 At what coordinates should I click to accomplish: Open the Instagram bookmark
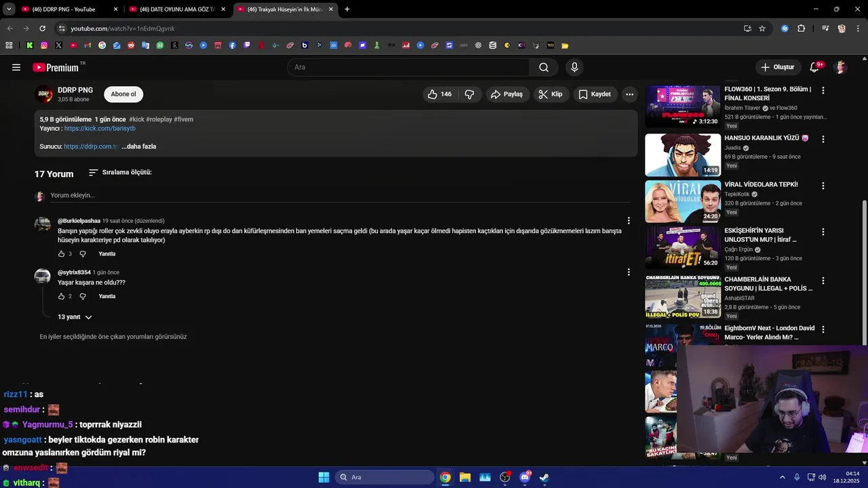pyautogui.click(x=44, y=45)
